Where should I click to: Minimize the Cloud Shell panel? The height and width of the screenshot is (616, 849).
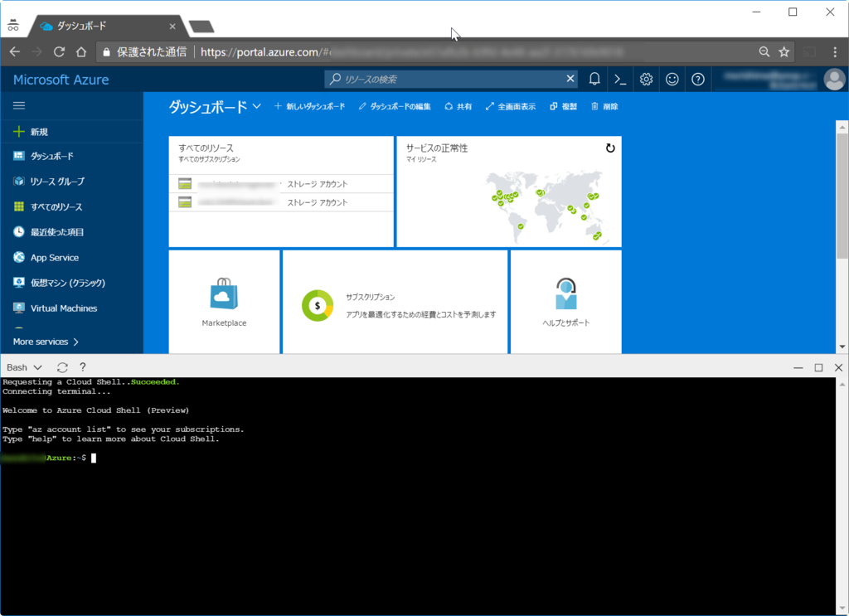[798, 367]
